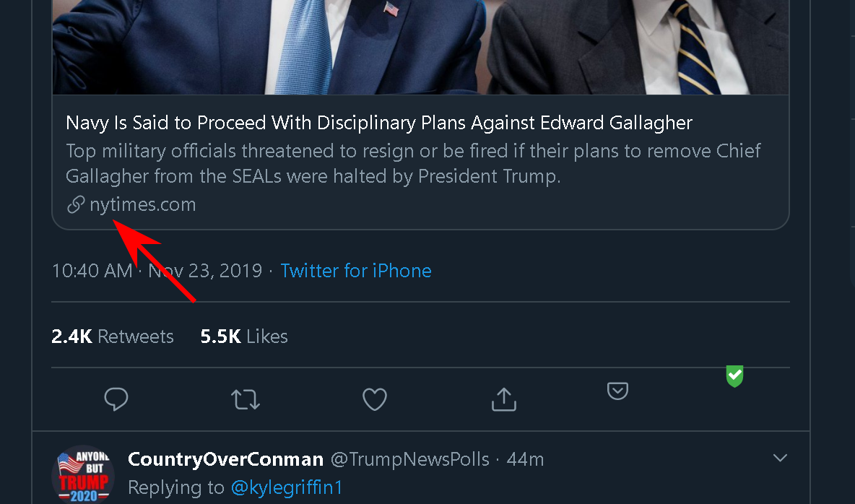The image size is (855, 504).
Task: Open the 44m reply timestamp
Action: (525, 459)
